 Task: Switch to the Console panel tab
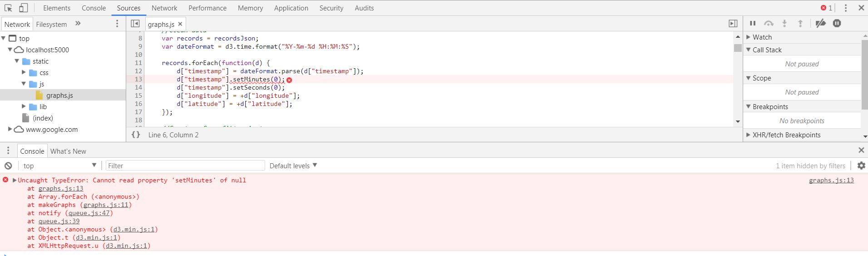(94, 8)
